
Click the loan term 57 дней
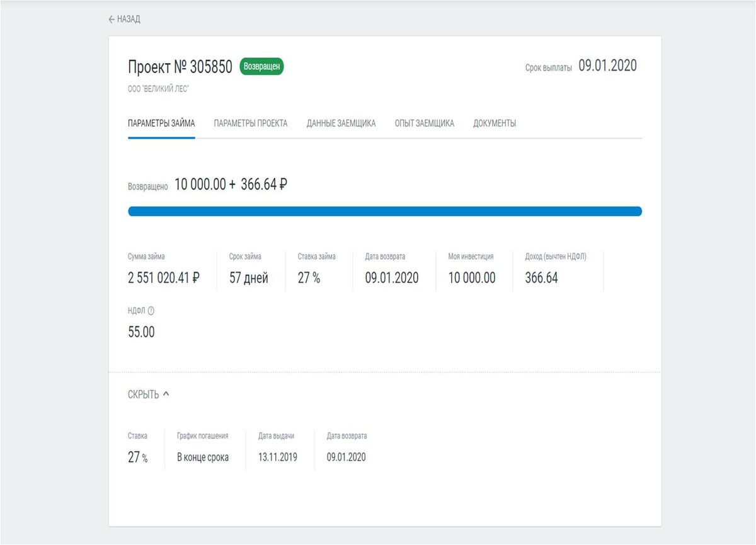point(249,278)
